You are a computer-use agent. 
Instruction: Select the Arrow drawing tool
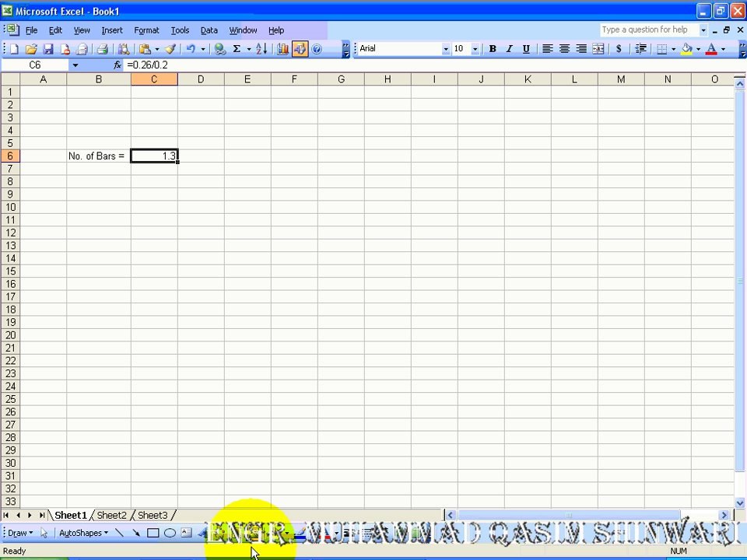(136, 533)
